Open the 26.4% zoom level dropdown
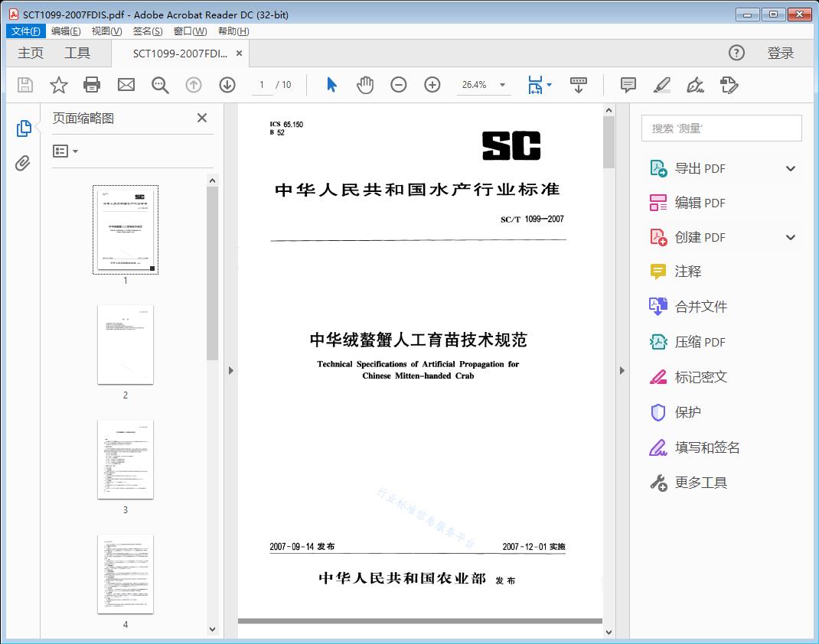Viewport: 819px width, 644px height. tap(502, 85)
